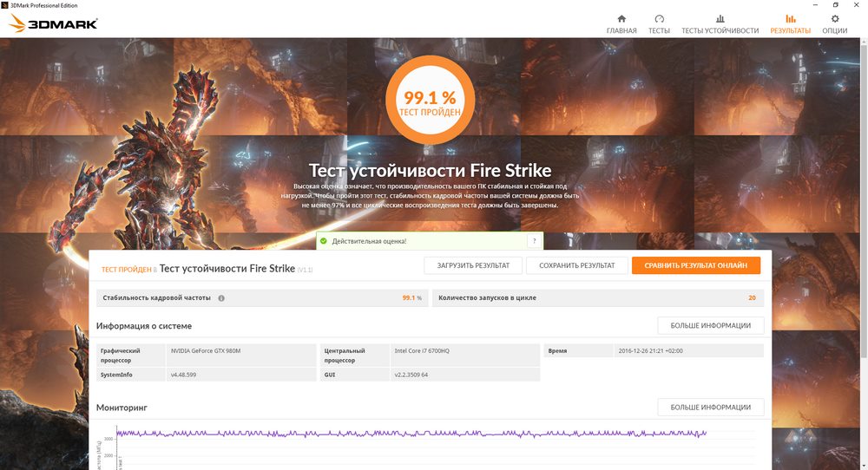The height and width of the screenshot is (470, 868).
Task: Click the Загрузить результат button
Action: click(x=473, y=265)
